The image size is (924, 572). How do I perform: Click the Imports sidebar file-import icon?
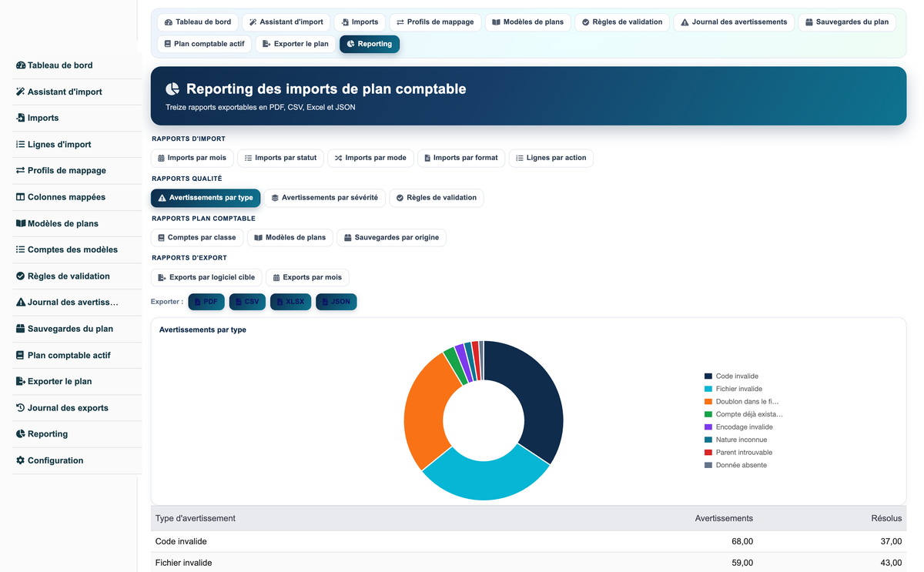click(x=21, y=118)
